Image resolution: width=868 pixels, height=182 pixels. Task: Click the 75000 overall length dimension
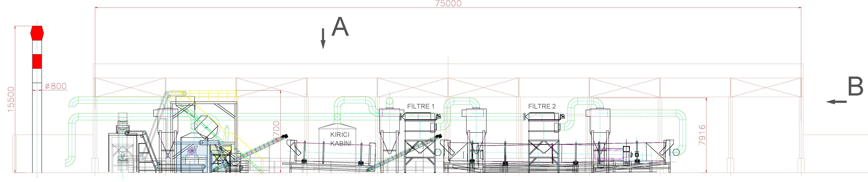(448, 4)
